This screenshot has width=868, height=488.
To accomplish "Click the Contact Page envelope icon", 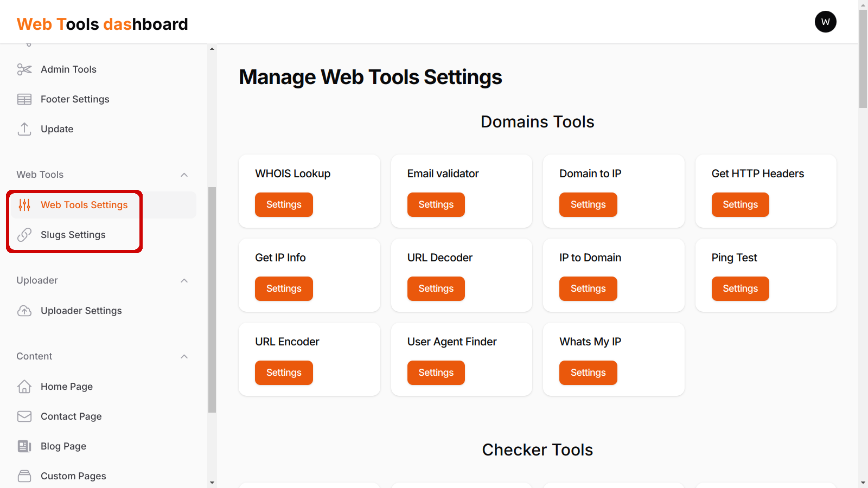I will pyautogui.click(x=24, y=416).
